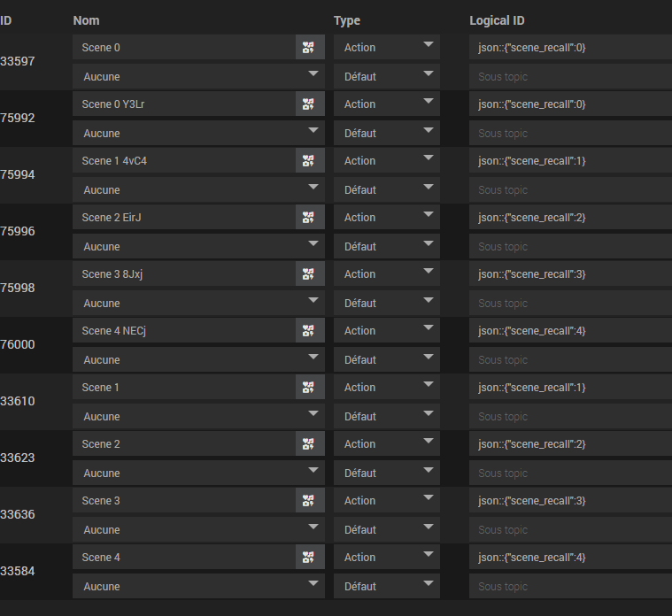The image size is (672, 616).
Task: Open the Aucune dropdown under Scene 0 Y3Lr
Action: (198, 133)
